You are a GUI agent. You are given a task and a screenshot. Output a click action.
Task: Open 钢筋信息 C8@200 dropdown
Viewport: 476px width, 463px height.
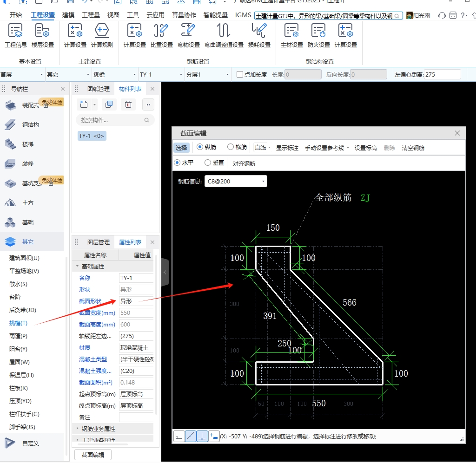(x=236, y=181)
